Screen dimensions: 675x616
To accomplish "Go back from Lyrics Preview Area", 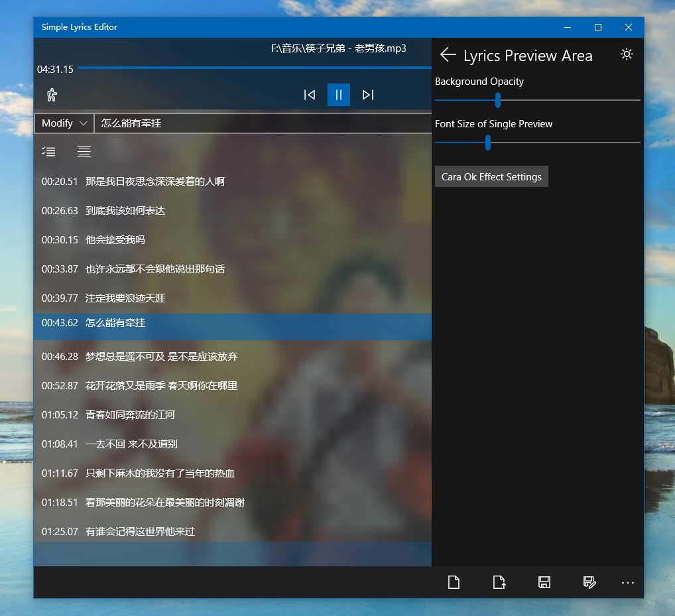I will [x=448, y=54].
